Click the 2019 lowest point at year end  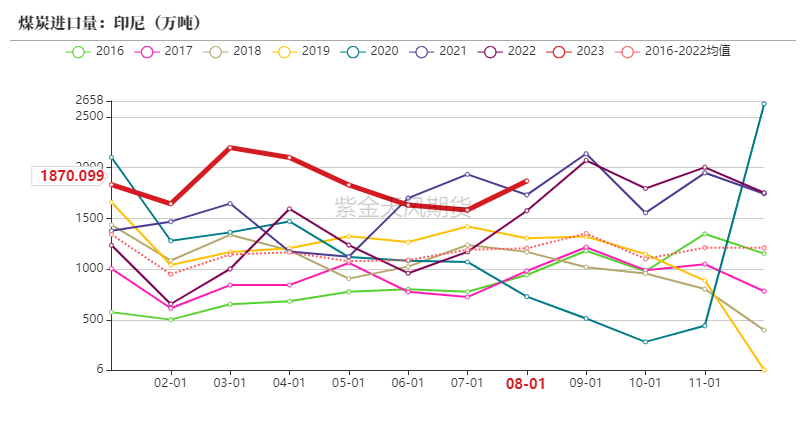pyautogui.click(x=764, y=370)
